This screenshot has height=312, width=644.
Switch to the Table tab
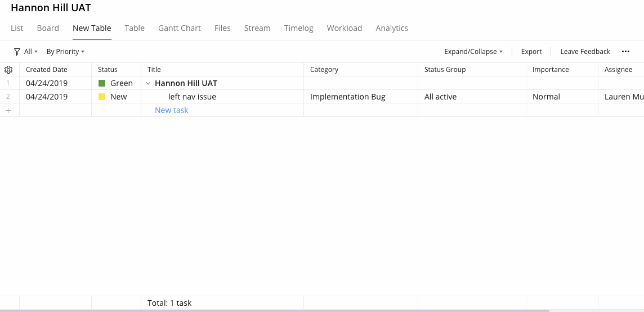[135, 28]
